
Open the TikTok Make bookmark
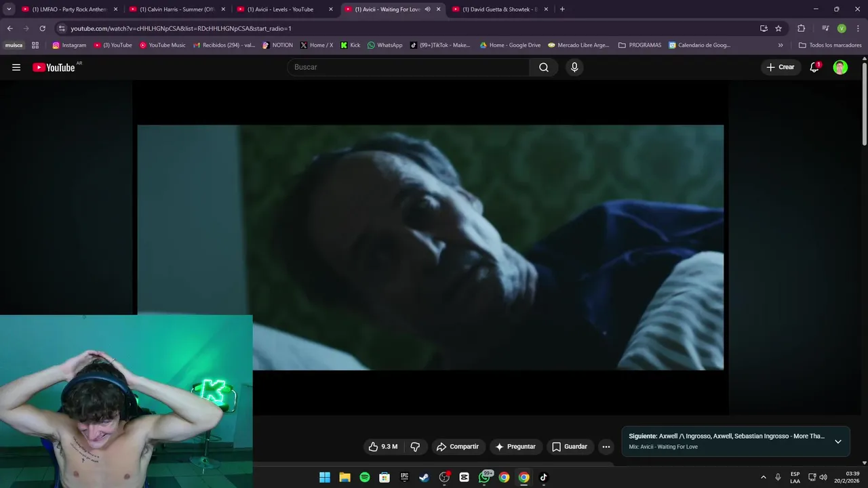(x=440, y=45)
